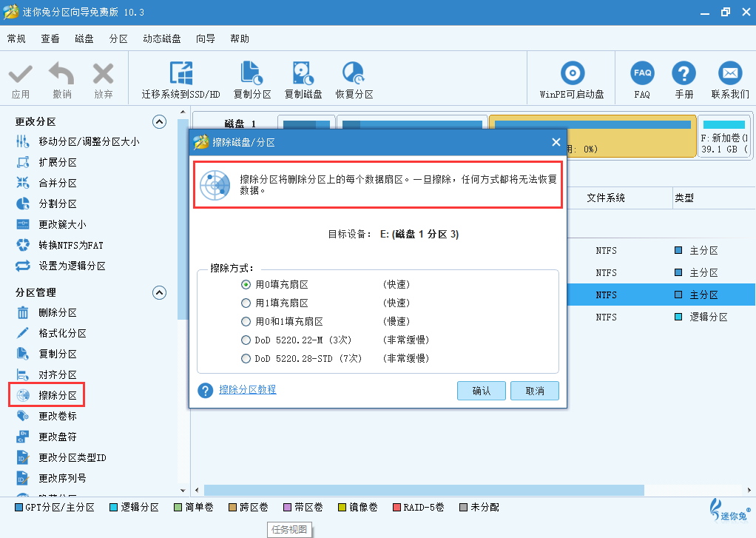This screenshot has width=756, height=538.
Task: Click horizontal scrollbar right arrow
Action: [x=749, y=490]
